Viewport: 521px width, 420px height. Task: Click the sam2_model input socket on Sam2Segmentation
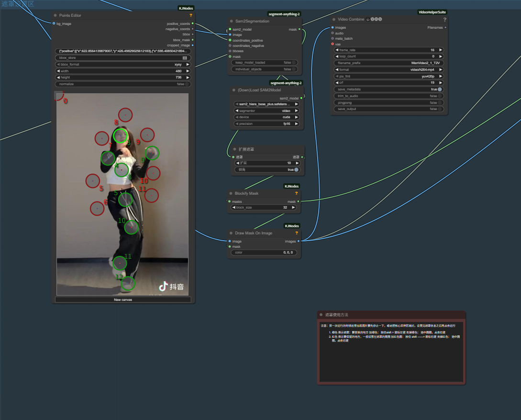coord(230,29)
